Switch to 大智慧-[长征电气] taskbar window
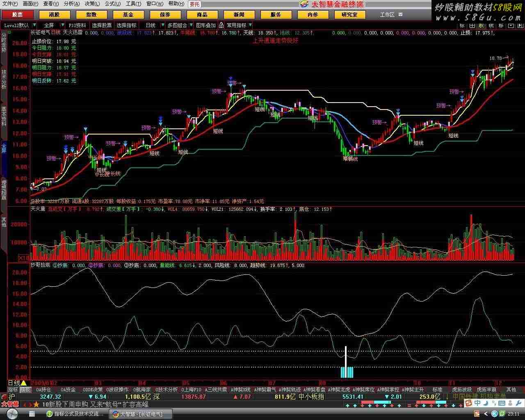 click(140, 414)
